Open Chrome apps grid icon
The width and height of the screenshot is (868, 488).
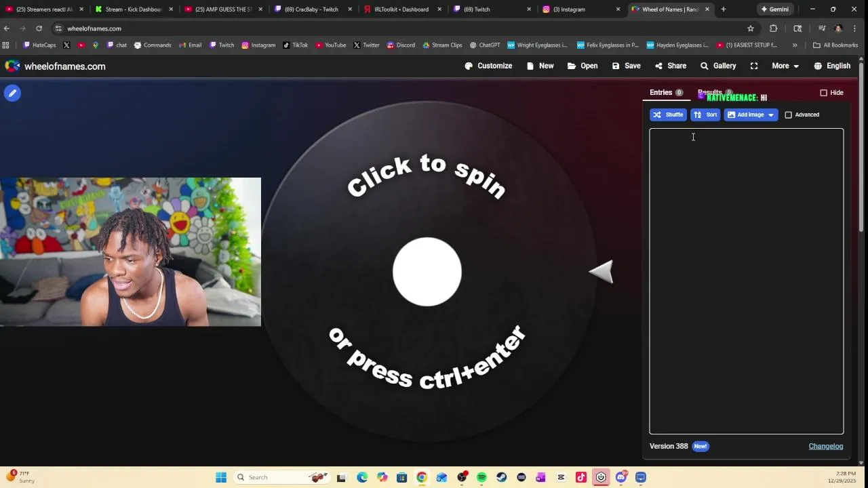click(x=6, y=45)
